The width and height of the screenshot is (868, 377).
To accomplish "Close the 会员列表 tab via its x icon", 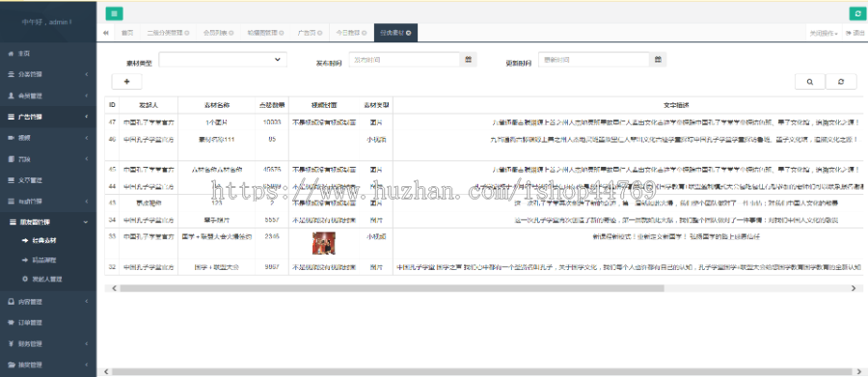I will coord(231,33).
